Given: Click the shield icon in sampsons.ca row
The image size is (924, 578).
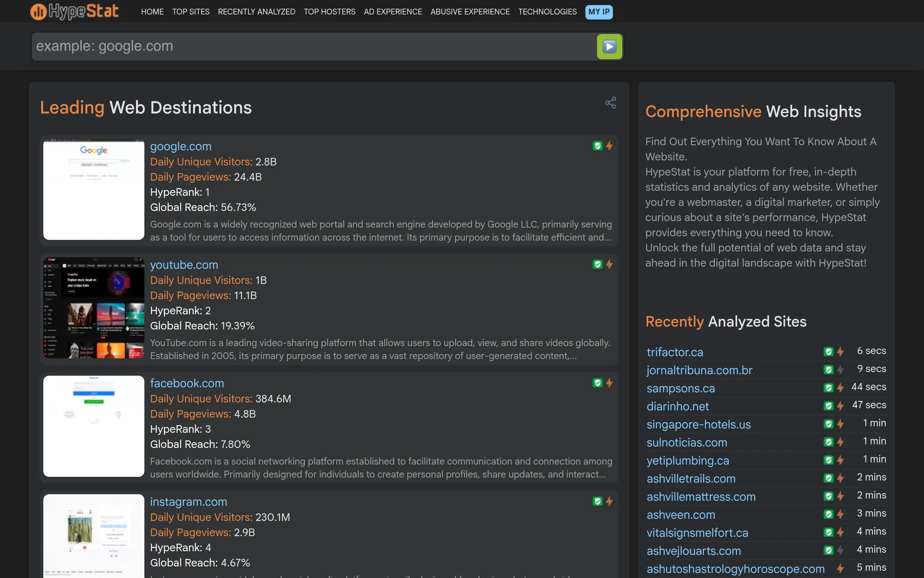Looking at the screenshot, I should tap(828, 388).
